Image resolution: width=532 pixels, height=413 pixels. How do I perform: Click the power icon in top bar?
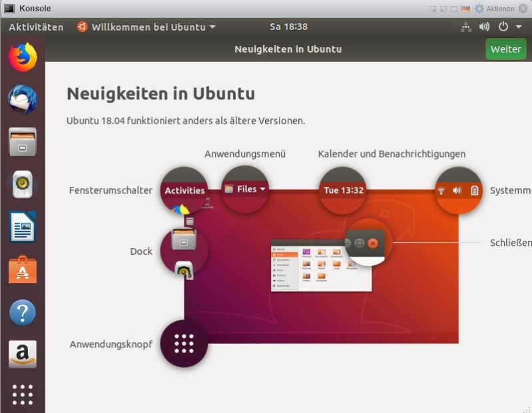503,27
